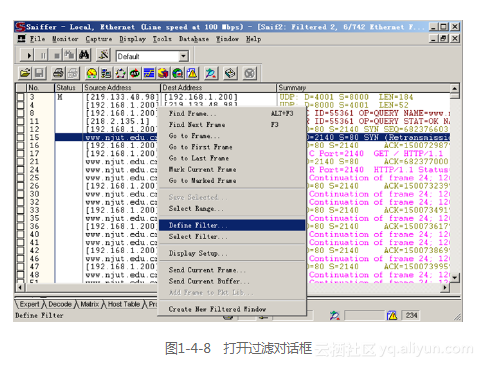Choose Create New Filtered Window entry
This screenshot has width=484, height=368.
tap(232, 309)
